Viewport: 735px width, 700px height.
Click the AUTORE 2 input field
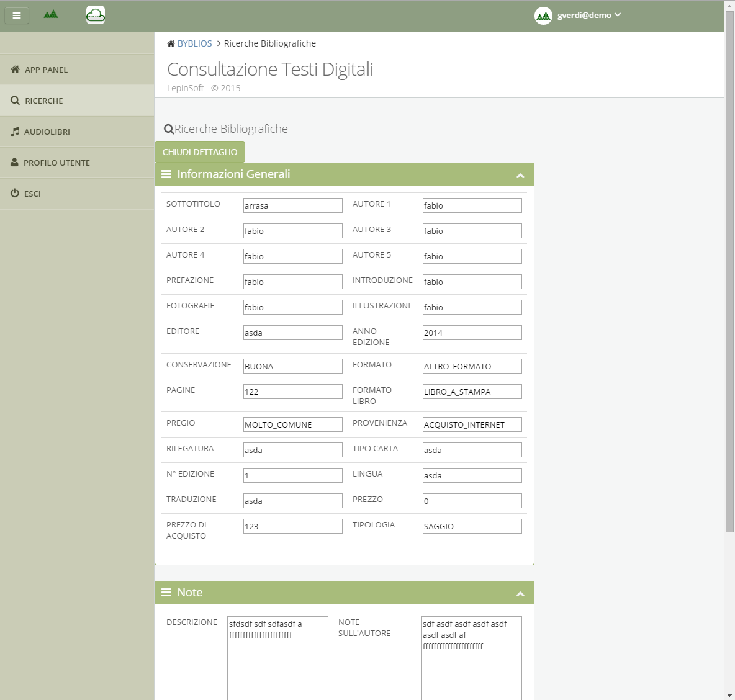point(293,230)
